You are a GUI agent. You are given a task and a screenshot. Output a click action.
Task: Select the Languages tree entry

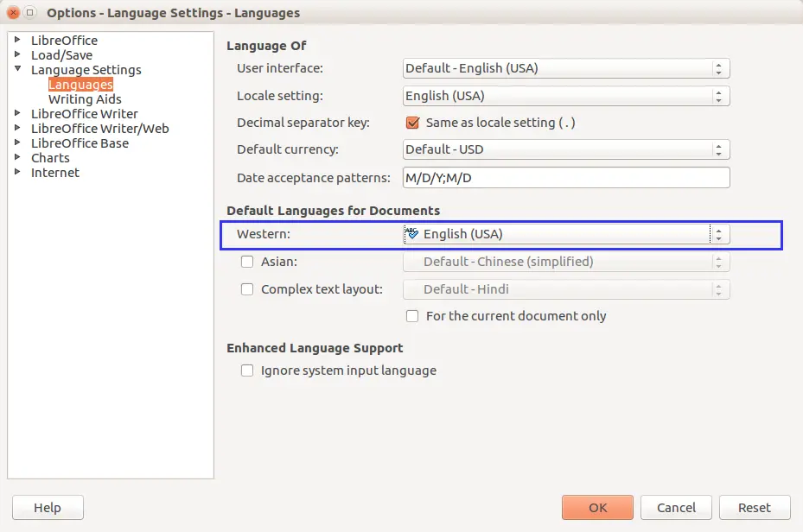80,85
